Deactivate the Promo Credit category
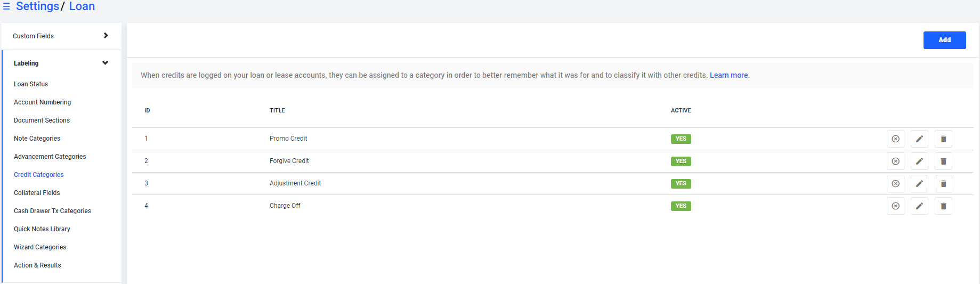Screen dimensions: 980x284 click(895, 139)
